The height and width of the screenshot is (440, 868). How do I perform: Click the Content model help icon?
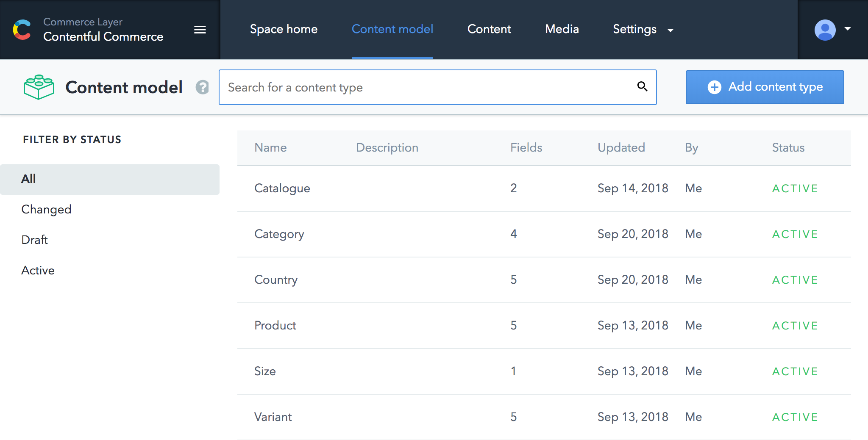pos(202,87)
